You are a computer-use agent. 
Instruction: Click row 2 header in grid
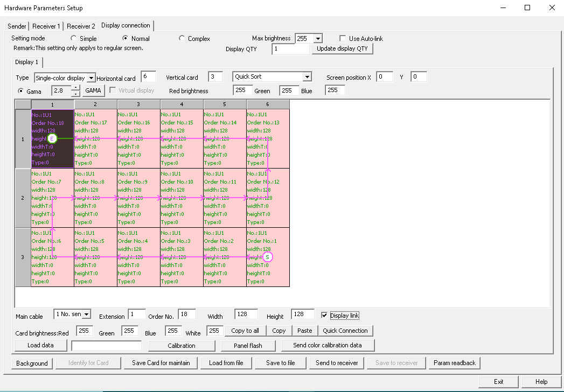23,198
